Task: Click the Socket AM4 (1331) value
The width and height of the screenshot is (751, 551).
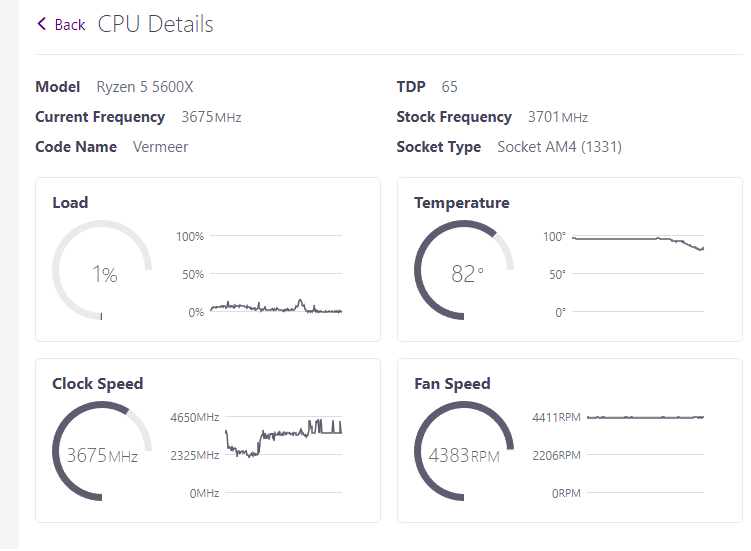Action: coord(559,147)
